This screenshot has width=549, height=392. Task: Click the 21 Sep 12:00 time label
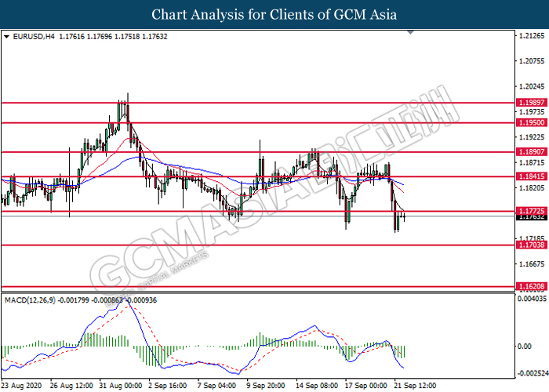(415, 386)
